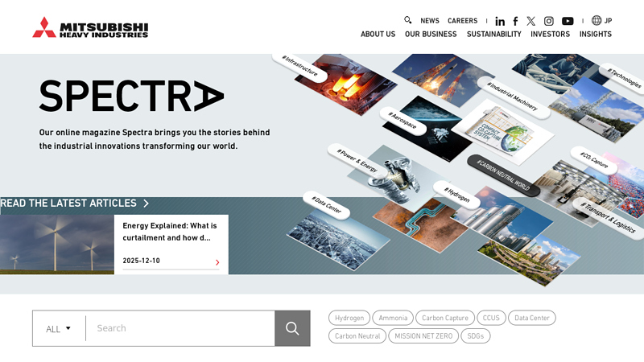Viewport: 644px width, 362px height.
Task: Select the Carbon Neutral keyword tag
Action: click(x=357, y=336)
